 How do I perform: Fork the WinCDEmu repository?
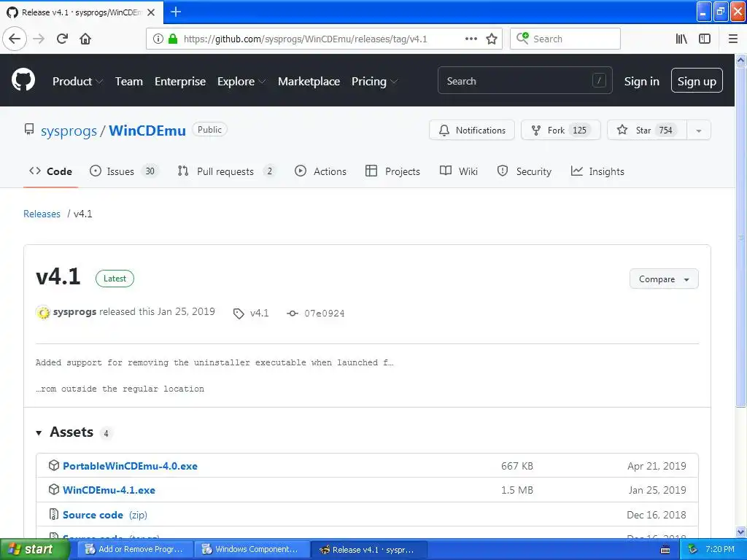click(x=561, y=130)
